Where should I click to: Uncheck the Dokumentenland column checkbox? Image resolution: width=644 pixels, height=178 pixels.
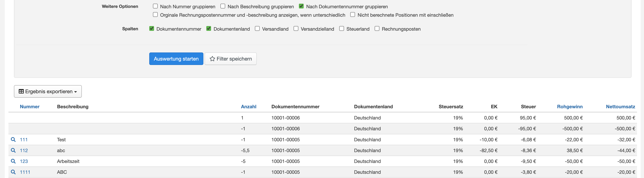pyautogui.click(x=208, y=29)
